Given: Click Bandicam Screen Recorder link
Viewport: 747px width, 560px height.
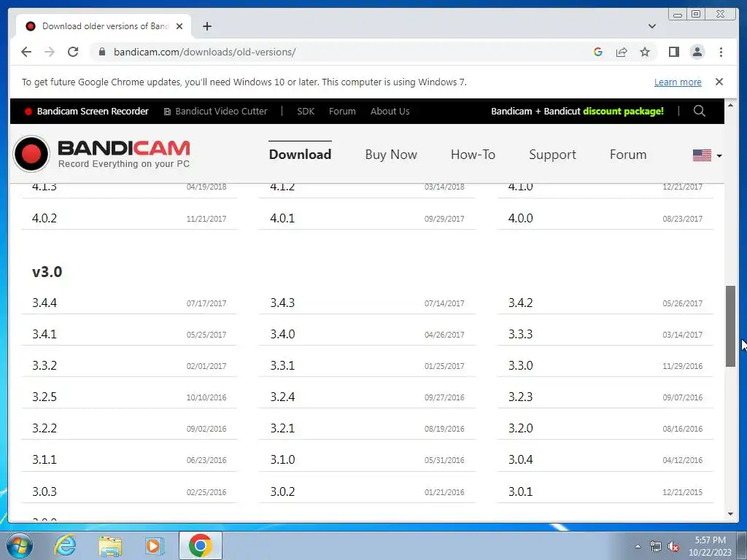Looking at the screenshot, I should coord(87,111).
